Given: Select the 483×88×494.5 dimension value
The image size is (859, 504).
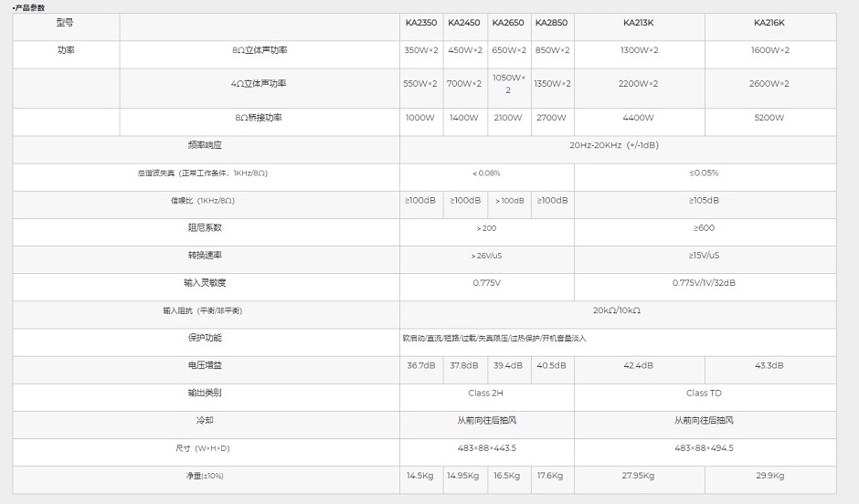Looking at the screenshot, I should tap(703, 448).
